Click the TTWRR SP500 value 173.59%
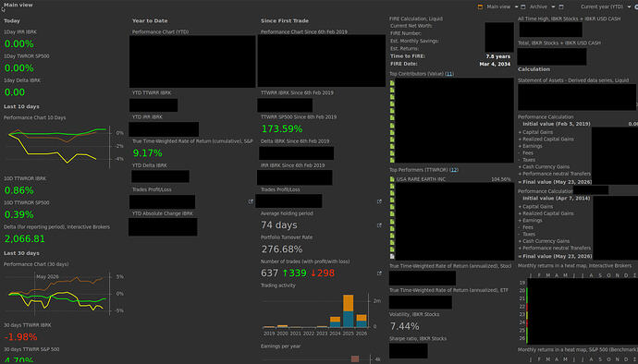Screen dimensions: 638x364 [x=282, y=129]
